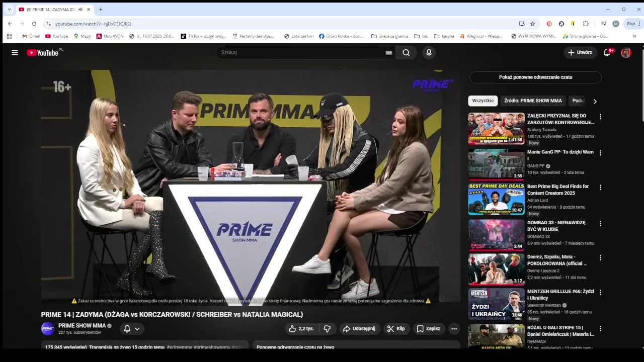The image size is (644, 362).
Task: Open the Chrome apps grid in the bookmarks bar
Action: coord(9,36)
